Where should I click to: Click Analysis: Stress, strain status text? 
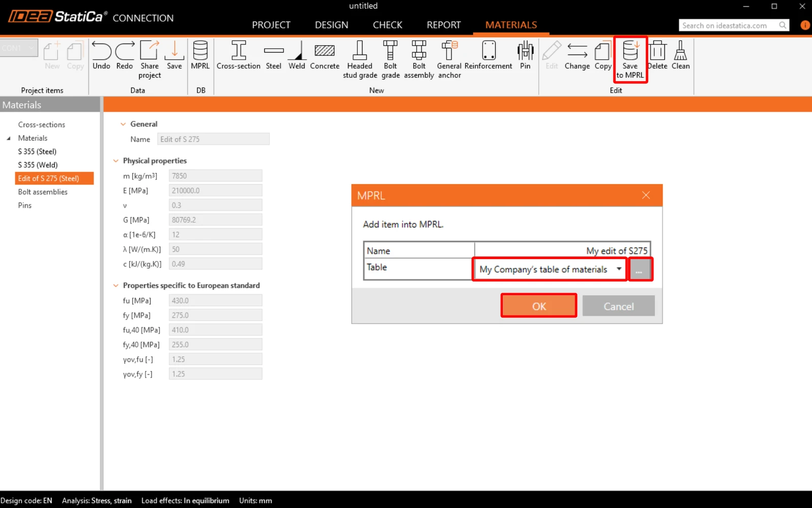coord(97,500)
